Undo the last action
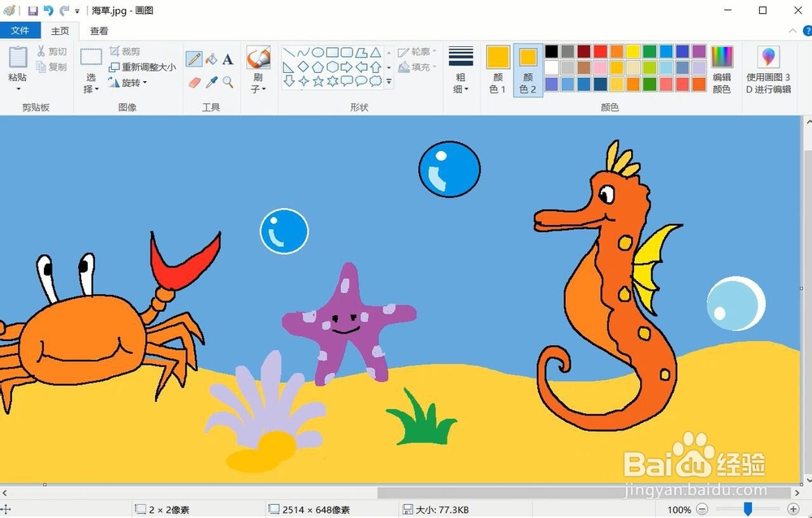This screenshot has width=812, height=518. 48,11
